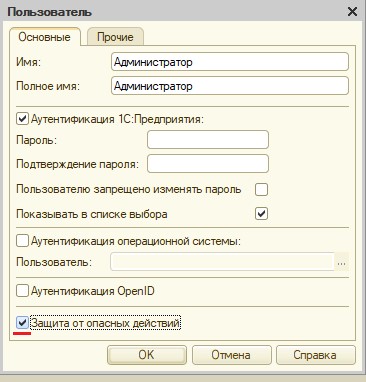The image size is (366, 382).
Task: Close the Пользователь dialog
Action: 352,12
